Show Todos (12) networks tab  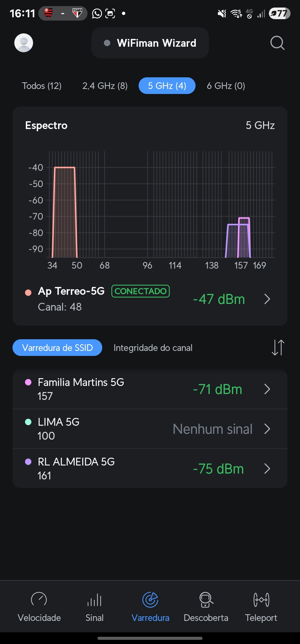pyautogui.click(x=42, y=86)
